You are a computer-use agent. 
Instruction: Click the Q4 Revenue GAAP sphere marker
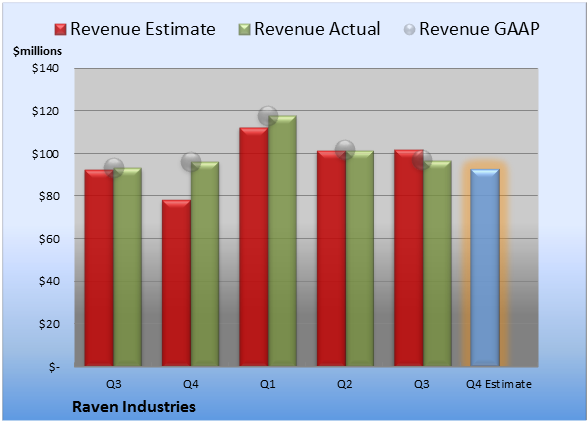tap(191, 162)
